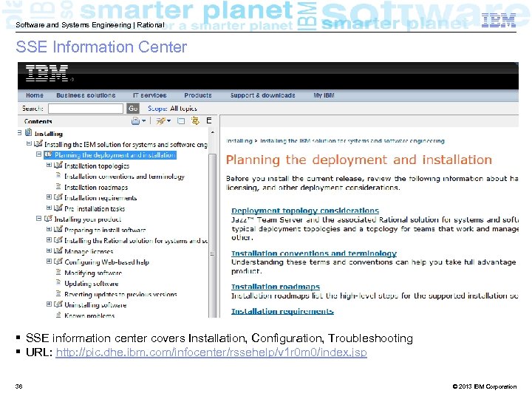Click inside the Search input field

click(x=86, y=109)
